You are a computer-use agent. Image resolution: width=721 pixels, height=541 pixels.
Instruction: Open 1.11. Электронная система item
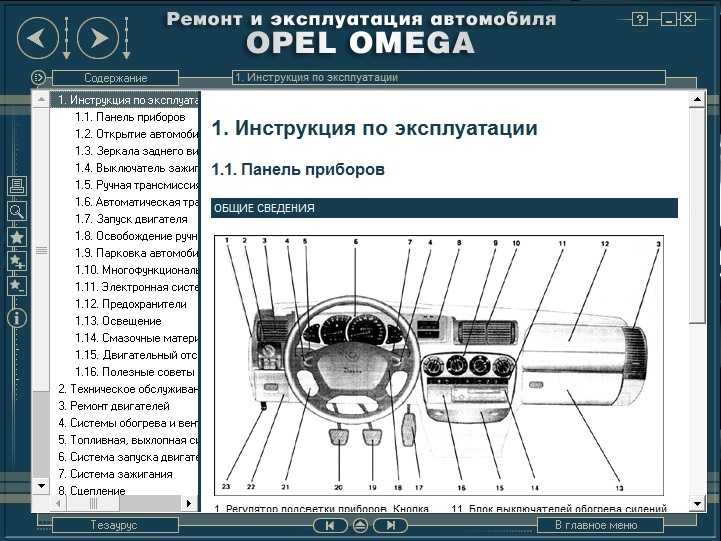(x=137, y=287)
